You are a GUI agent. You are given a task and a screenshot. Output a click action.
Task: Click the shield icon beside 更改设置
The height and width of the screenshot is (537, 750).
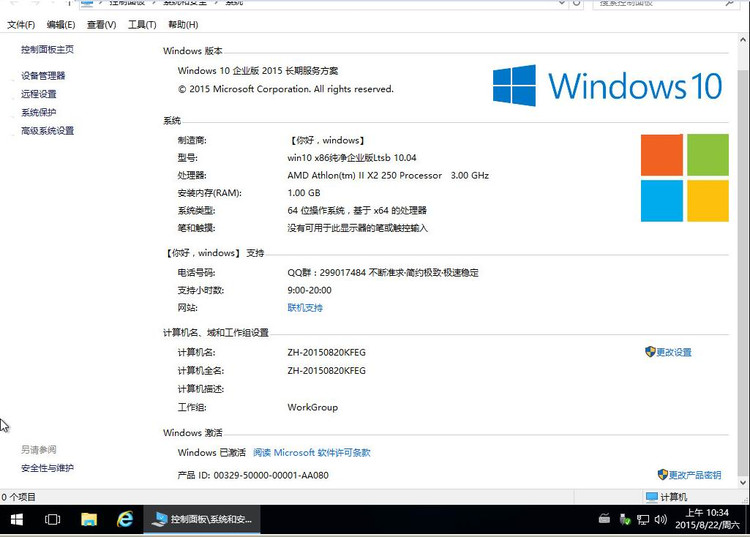click(x=650, y=352)
